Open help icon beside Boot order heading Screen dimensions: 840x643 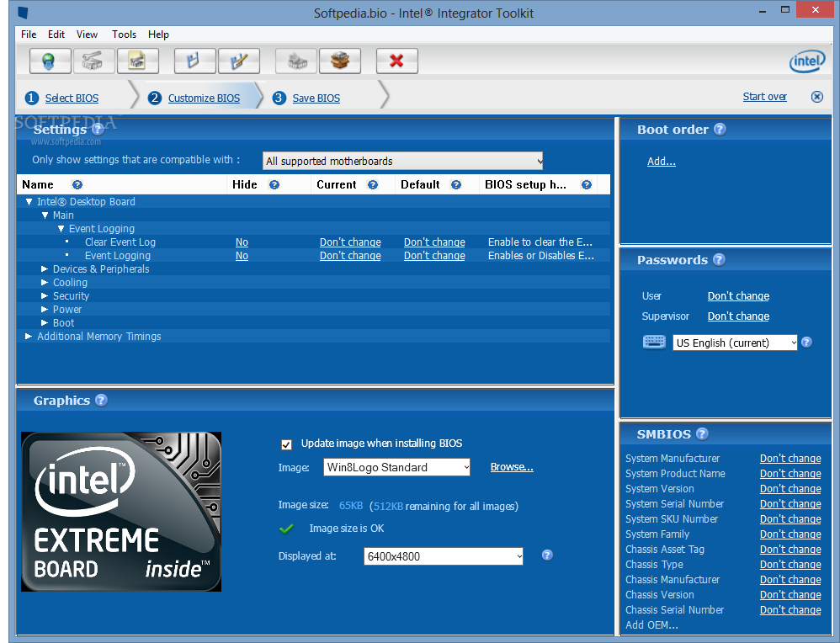[x=720, y=129]
